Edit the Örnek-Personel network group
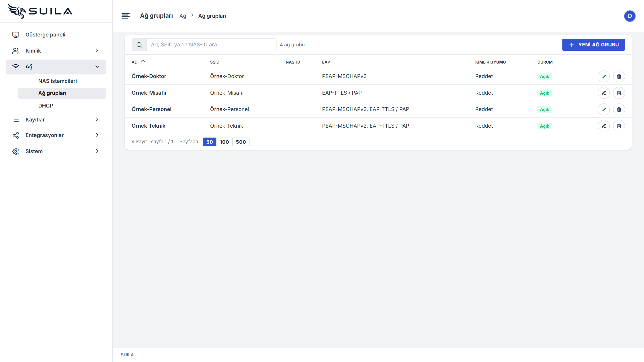644x362 pixels. (x=603, y=109)
